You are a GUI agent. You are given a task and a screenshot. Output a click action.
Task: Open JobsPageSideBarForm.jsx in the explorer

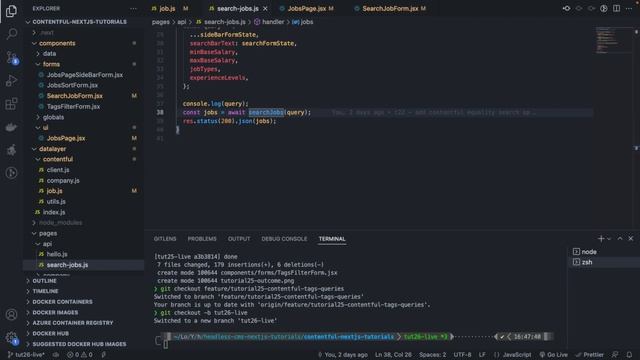(x=84, y=75)
